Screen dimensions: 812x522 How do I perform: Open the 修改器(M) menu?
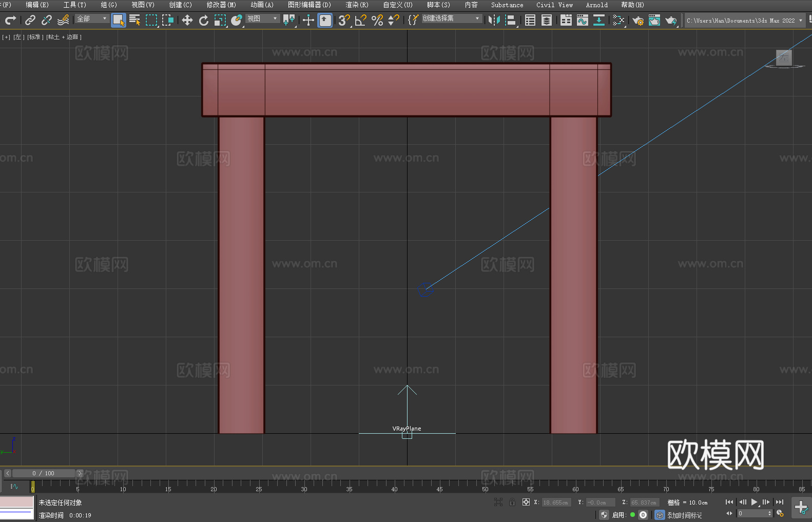click(221, 5)
